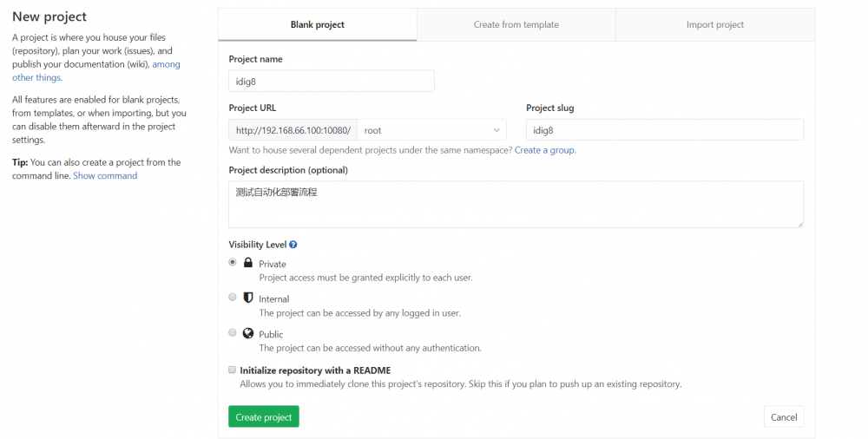Select the Private visibility radio button
This screenshot has height=439, width=868.
click(x=233, y=262)
